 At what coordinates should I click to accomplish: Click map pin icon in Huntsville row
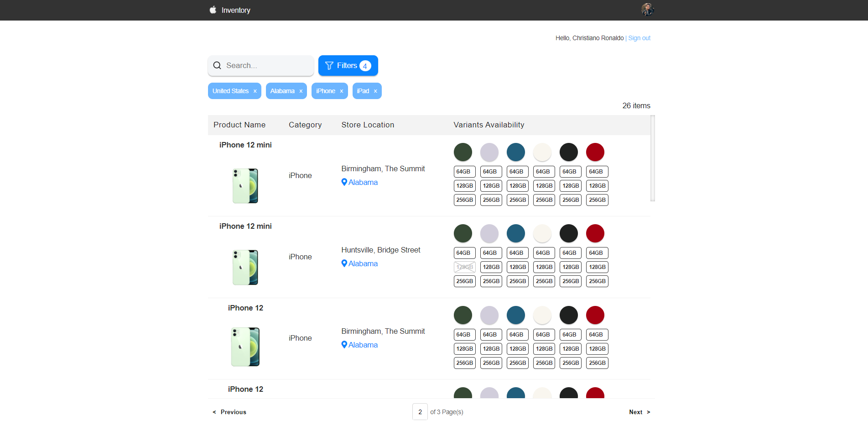(x=344, y=263)
